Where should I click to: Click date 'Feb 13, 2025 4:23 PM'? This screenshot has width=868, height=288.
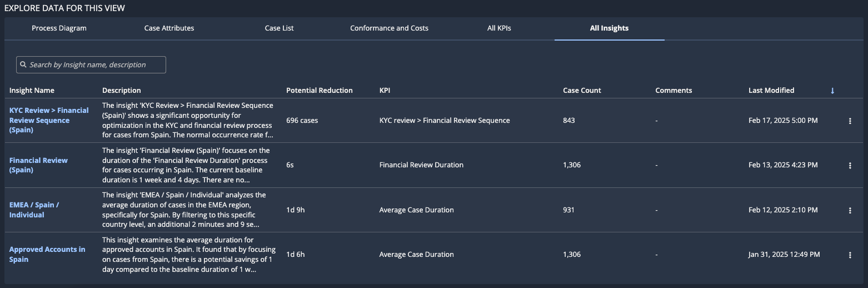[783, 165]
